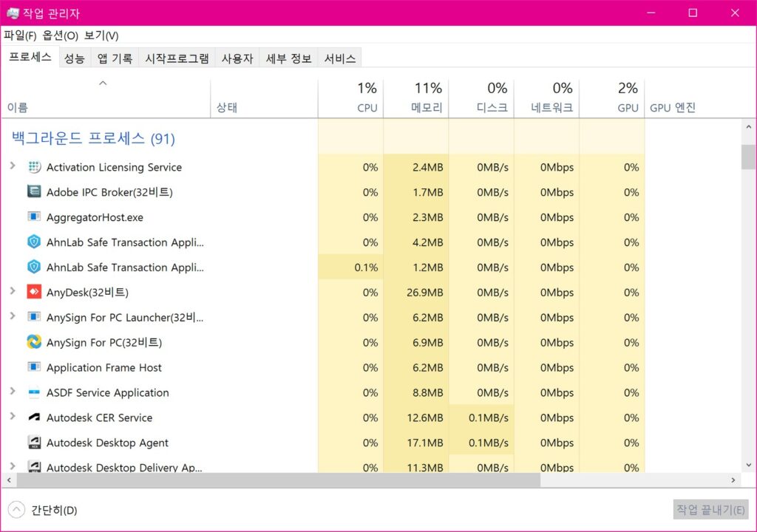This screenshot has width=757, height=532.
Task: Click the AnySign For PC(32비트) icon
Action: click(x=34, y=342)
